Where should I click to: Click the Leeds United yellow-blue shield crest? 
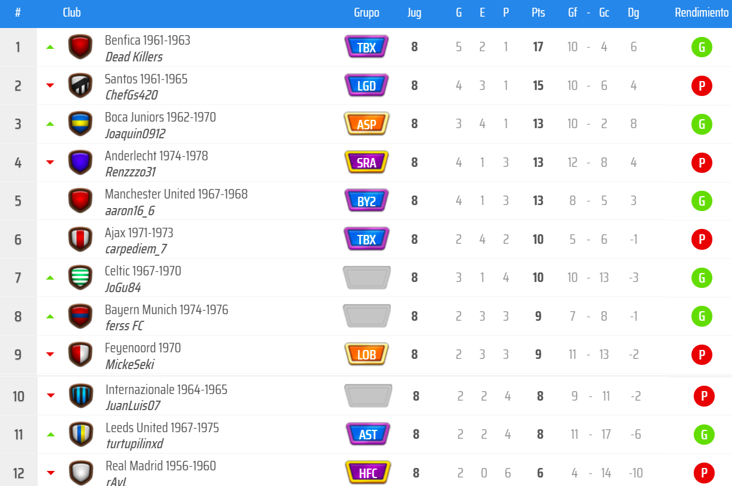click(81, 434)
